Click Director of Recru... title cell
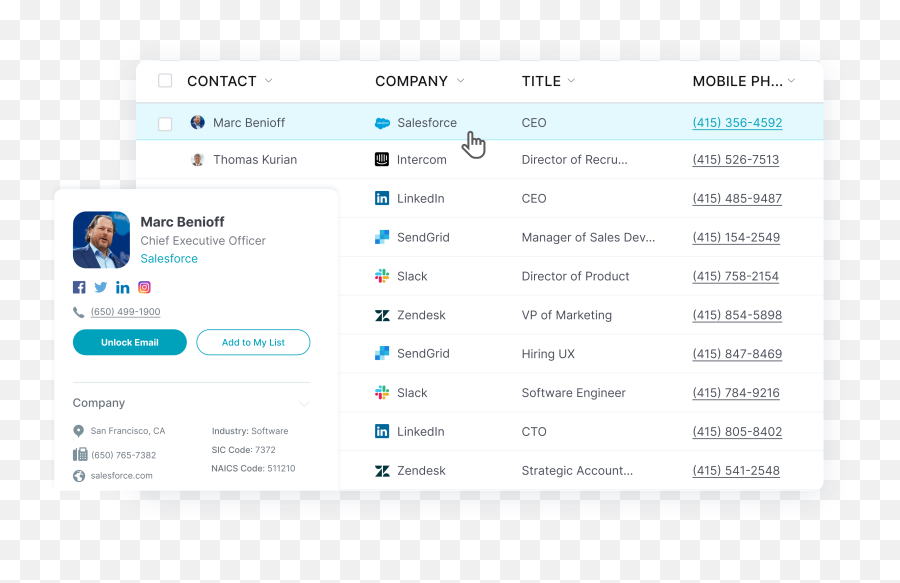The width and height of the screenshot is (900, 583). [575, 160]
